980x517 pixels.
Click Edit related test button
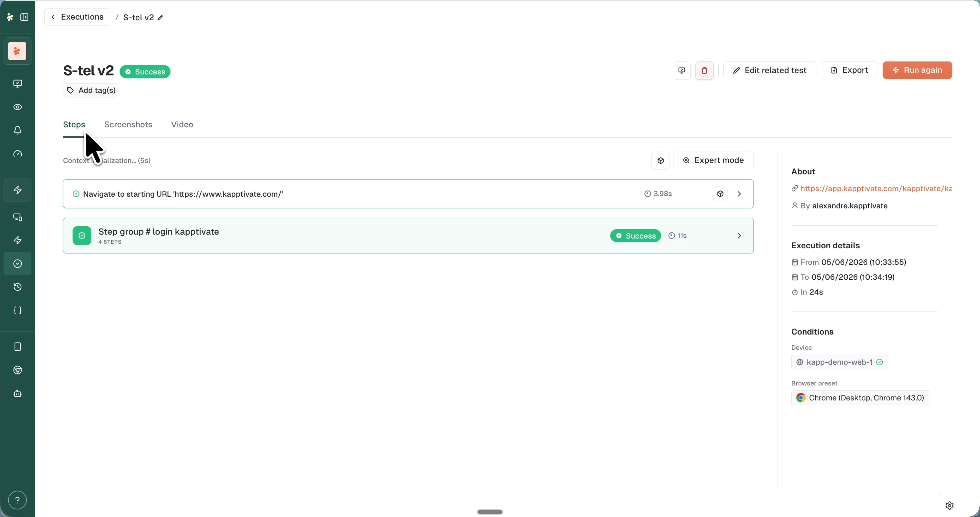tap(770, 70)
